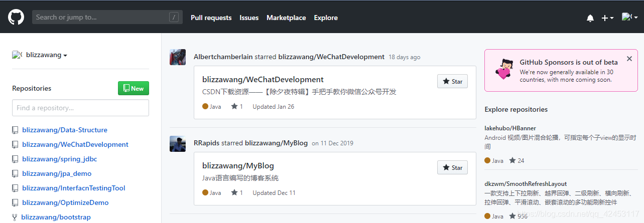Open blizzawang/OptimizeDemo repository link
Image resolution: width=644 pixels, height=223 pixels.
(65, 202)
